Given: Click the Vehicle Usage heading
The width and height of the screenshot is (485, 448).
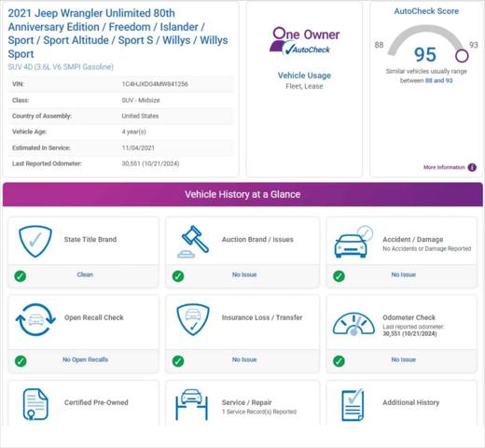Looking at the screenshot, I should [x=304, y=76].
